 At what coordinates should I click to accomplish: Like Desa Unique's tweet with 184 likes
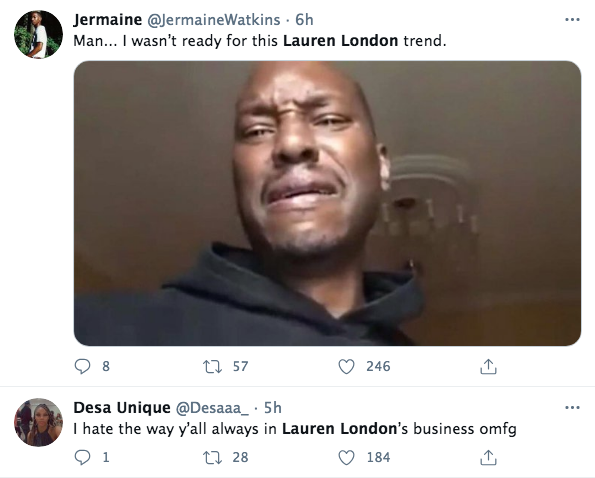346,457
